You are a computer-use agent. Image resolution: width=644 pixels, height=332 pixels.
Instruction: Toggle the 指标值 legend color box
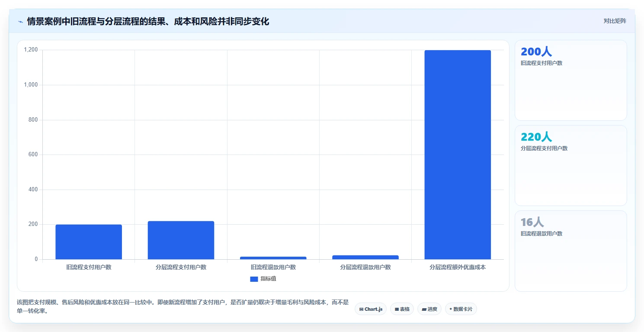tap(254, 279)
